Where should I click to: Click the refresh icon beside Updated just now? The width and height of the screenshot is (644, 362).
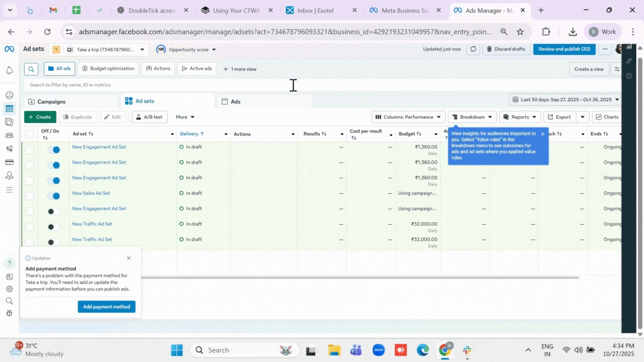(473, 49)
